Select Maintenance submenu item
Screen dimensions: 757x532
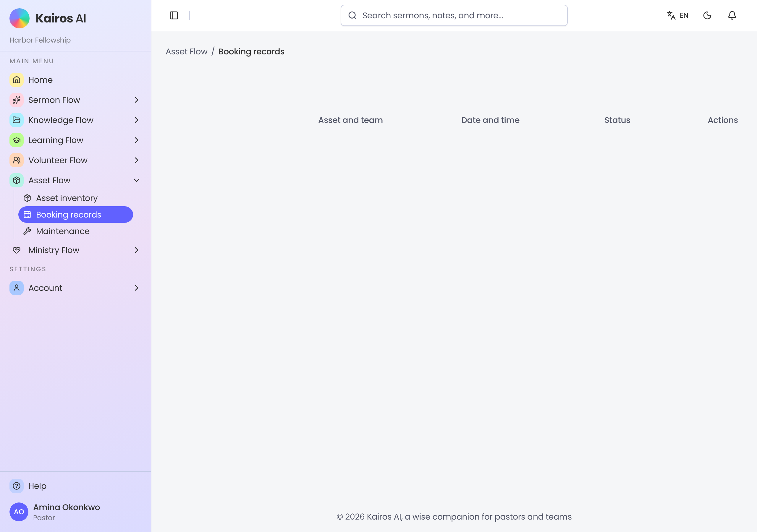pyautogui.click(x=75, y=231)
